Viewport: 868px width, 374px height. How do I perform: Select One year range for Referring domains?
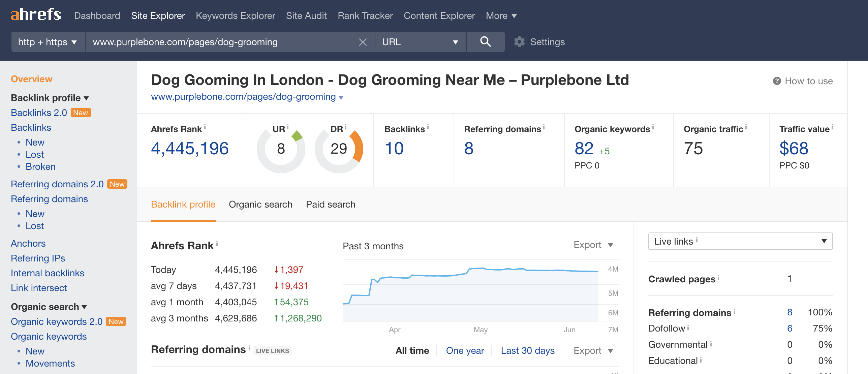pos(465,351)
